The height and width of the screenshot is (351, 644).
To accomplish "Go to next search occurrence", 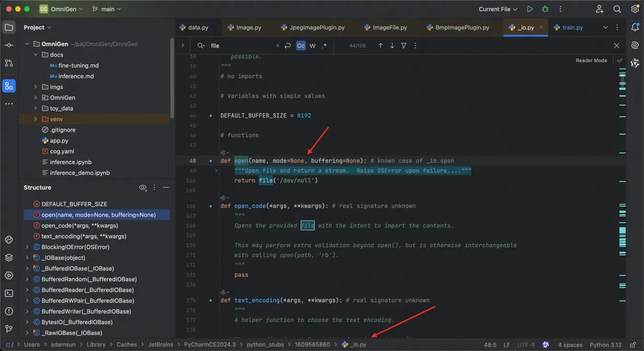I will tap(392, 46).
